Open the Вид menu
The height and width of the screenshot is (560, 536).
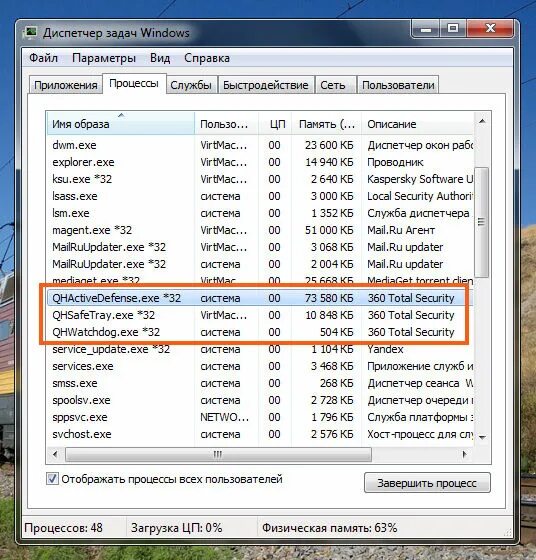[x=160, y=58]
